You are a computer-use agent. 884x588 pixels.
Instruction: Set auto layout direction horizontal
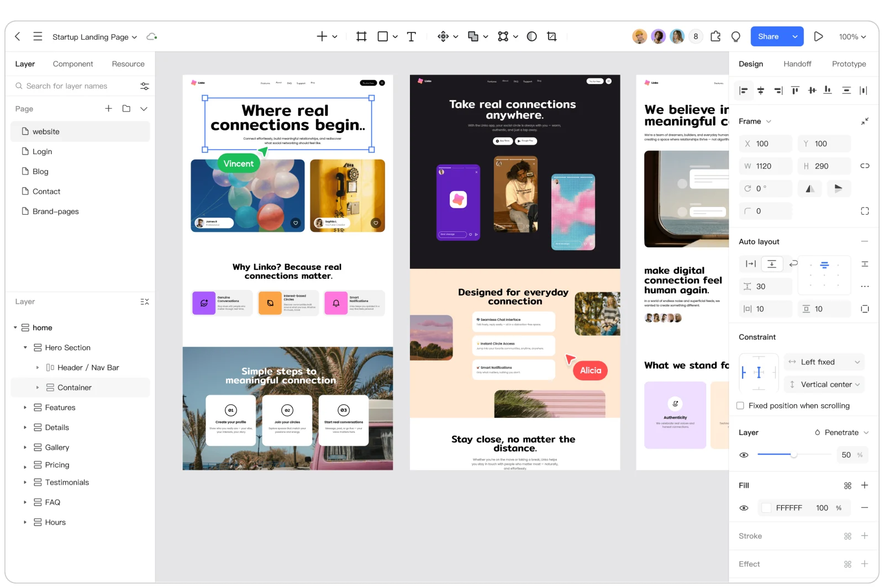tap(750, 264)
